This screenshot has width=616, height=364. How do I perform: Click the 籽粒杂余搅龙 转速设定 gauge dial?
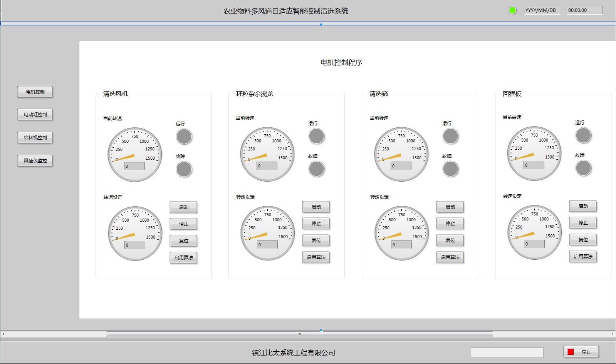(x=268, y=233)
